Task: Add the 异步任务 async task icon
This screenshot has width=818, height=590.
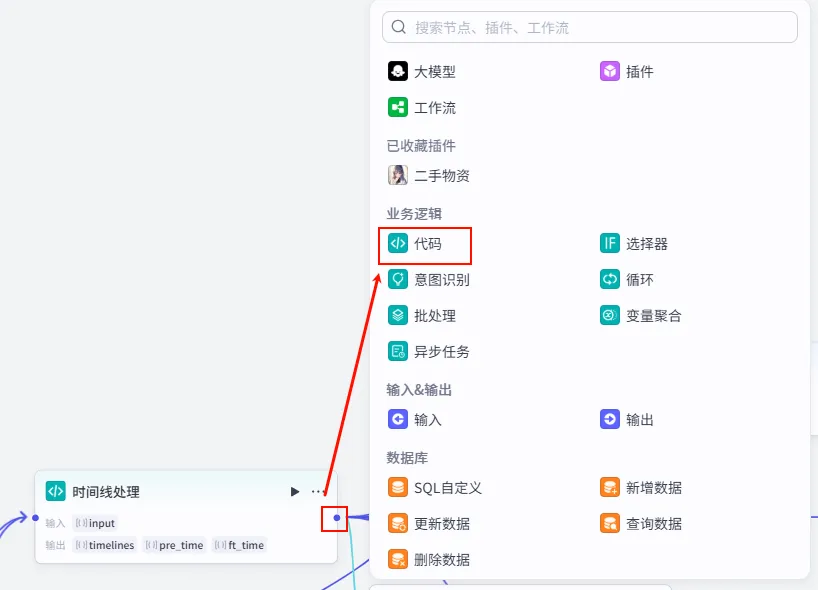Action: (398, 352)
